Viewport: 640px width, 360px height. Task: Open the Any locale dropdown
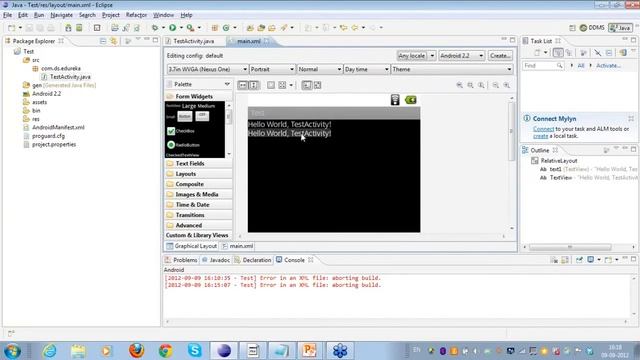pyautogui.click(x=416, y=56)
